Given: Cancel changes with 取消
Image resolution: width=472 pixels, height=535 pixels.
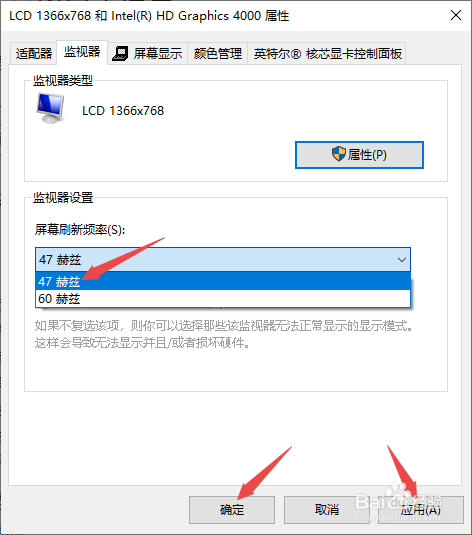Looking at the screenshot, I should tap(327, 510).
